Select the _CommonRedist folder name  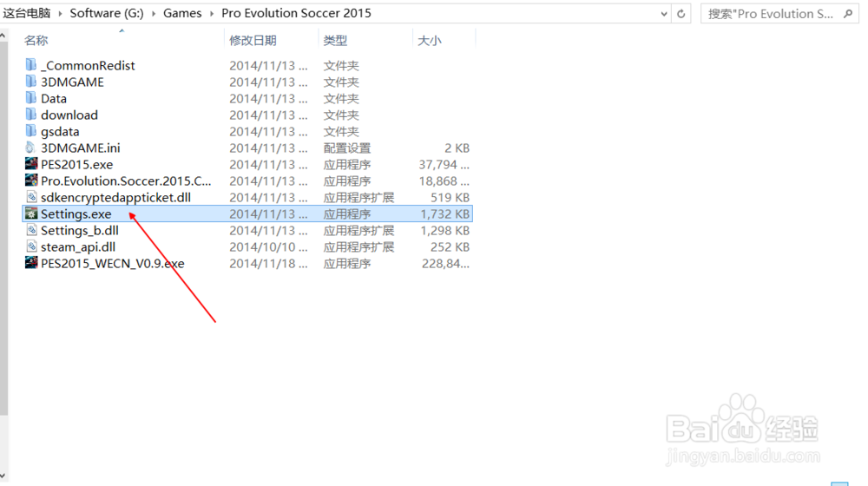(88, 65)
